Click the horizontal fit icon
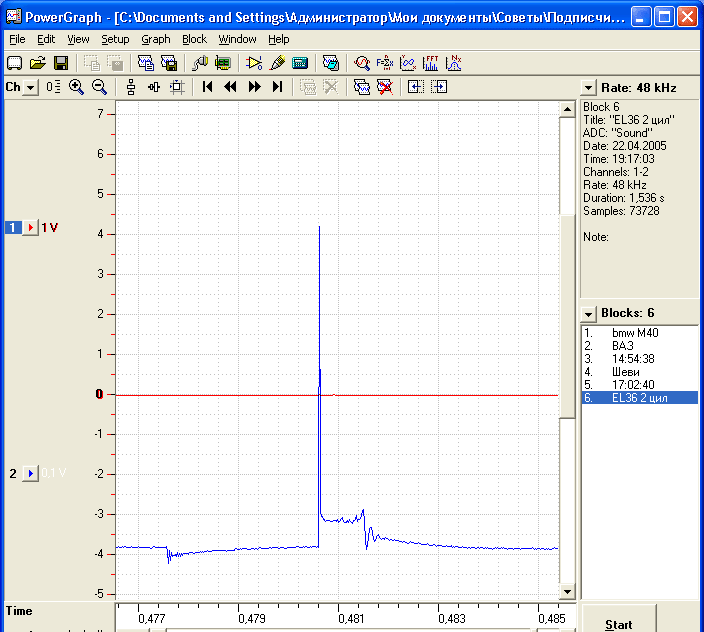 pos(154,87)
